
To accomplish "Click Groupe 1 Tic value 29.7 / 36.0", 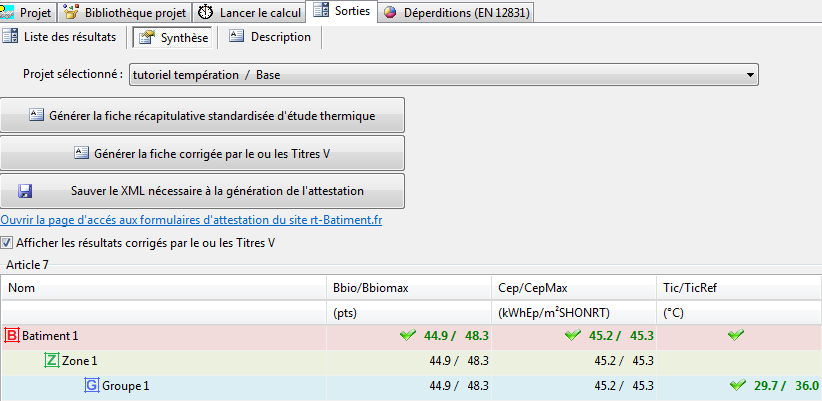I will pos(786,386).
